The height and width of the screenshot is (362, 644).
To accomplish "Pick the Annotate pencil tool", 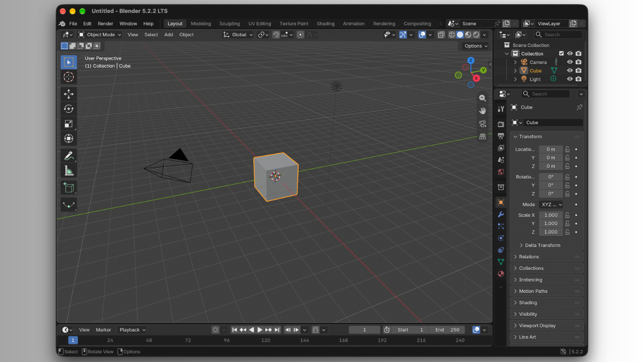I will click(69, 156).
